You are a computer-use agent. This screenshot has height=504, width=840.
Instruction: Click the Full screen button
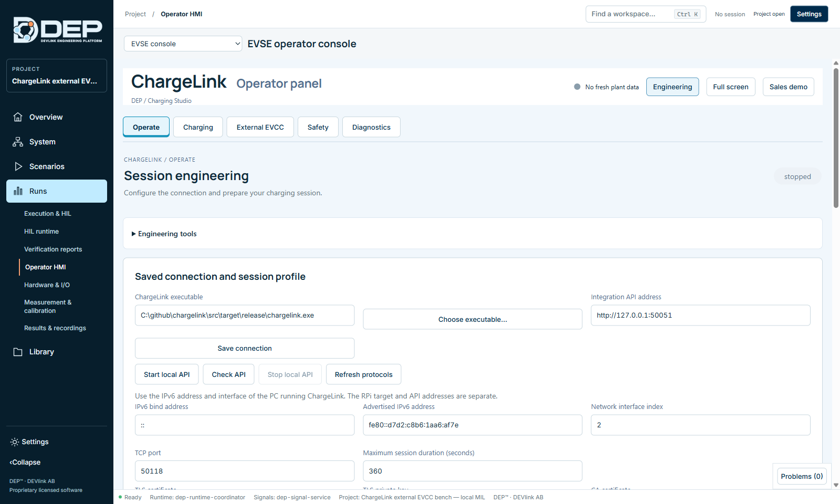[x=731, y=87]
